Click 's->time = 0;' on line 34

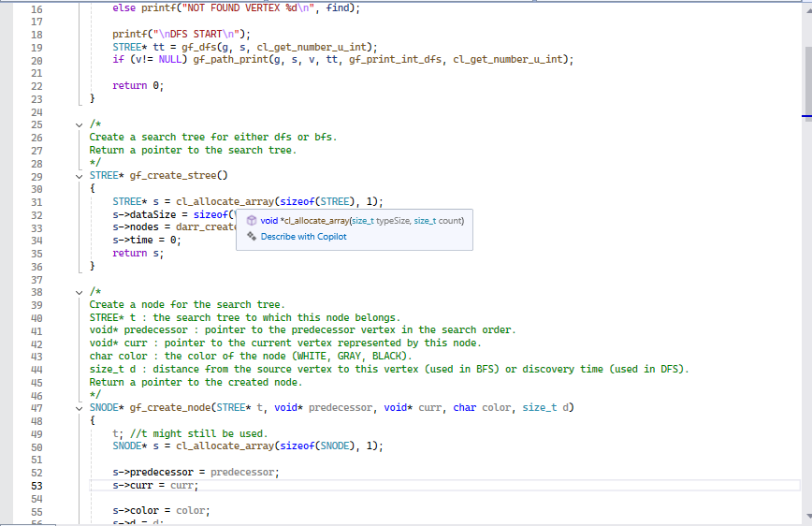[147, 240]
